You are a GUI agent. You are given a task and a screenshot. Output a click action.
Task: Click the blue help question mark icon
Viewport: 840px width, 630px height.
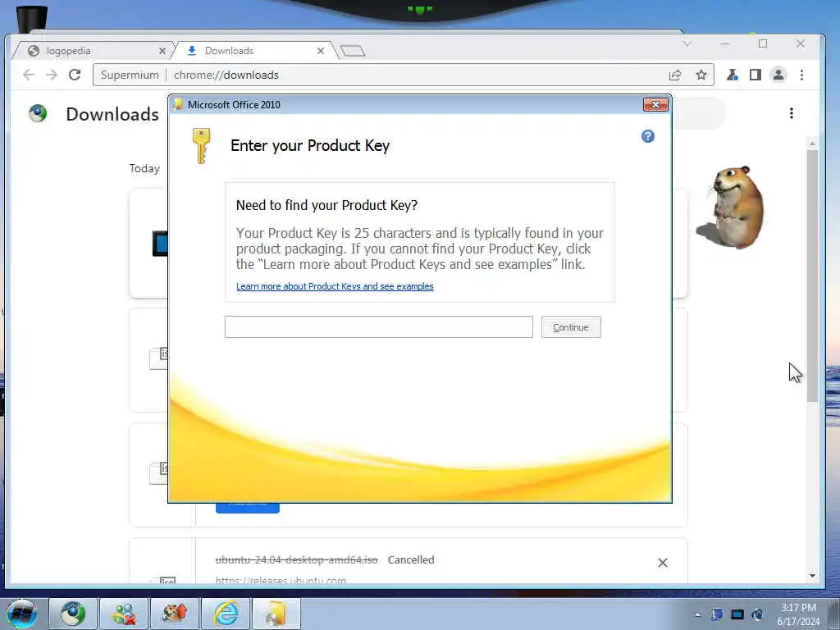click(x=648, y=136)
